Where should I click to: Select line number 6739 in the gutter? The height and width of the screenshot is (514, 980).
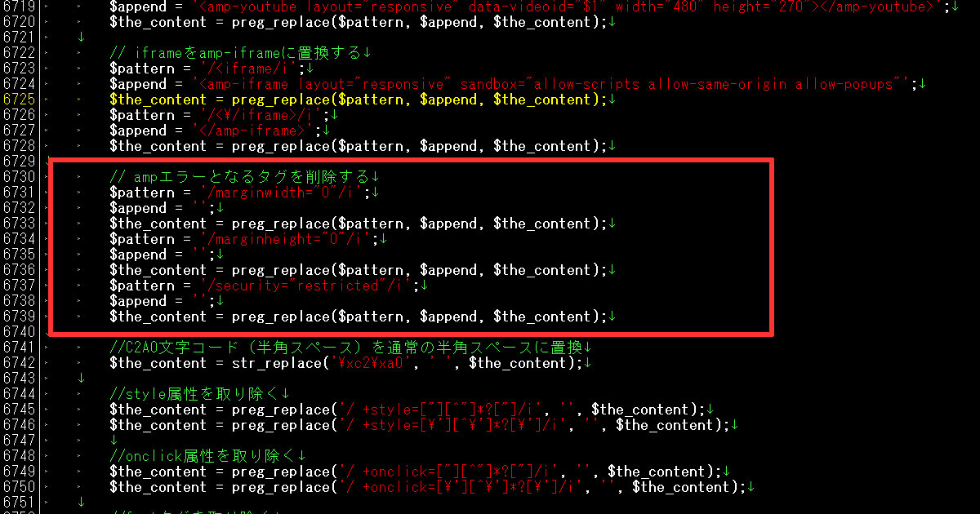(19, 317)
